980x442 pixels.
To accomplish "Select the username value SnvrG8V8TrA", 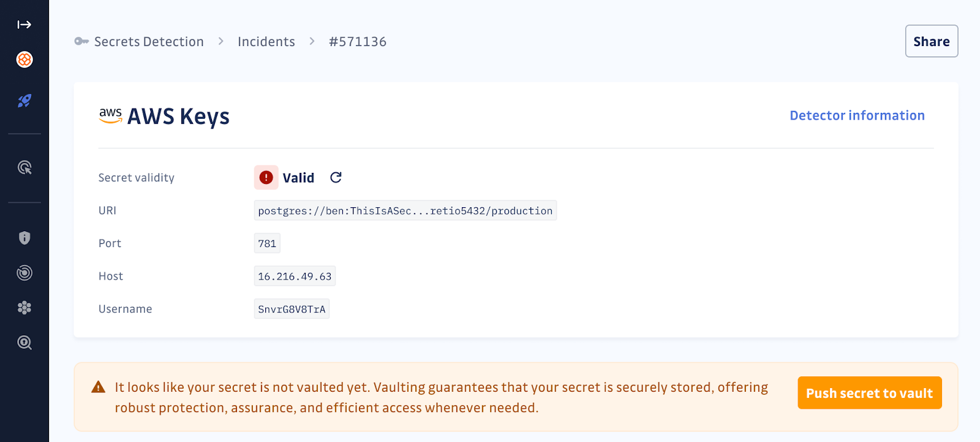I will click(292, 309).
